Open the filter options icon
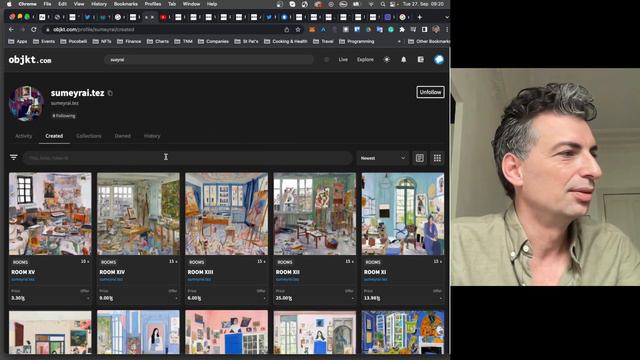 (13, 157)
